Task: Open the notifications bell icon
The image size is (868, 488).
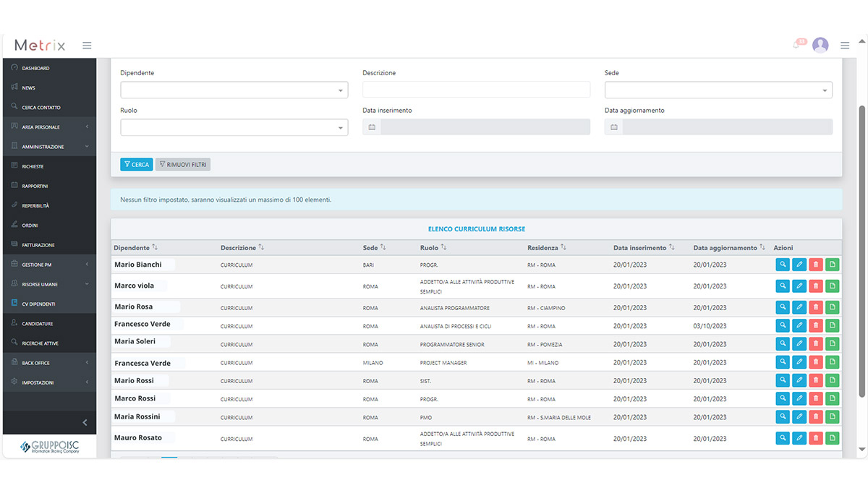Action: (x=798, y=45)
